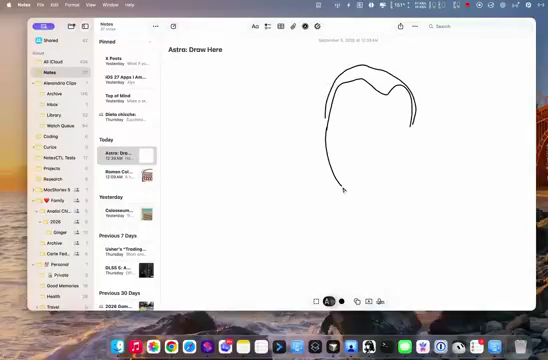The image size is (548, 360).
Task: Open Finder from the Dock
Action: (x=118, y=347)
